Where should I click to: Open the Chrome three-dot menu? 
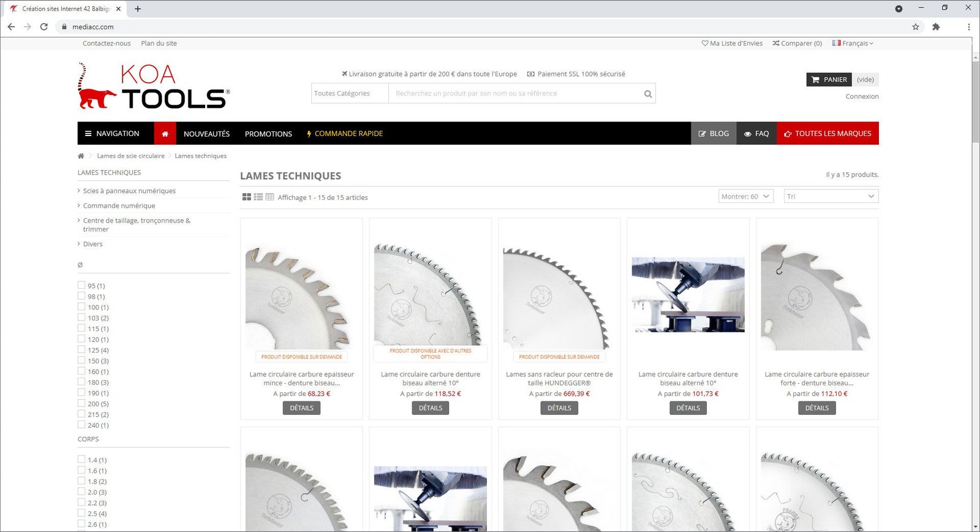(969, 26)
